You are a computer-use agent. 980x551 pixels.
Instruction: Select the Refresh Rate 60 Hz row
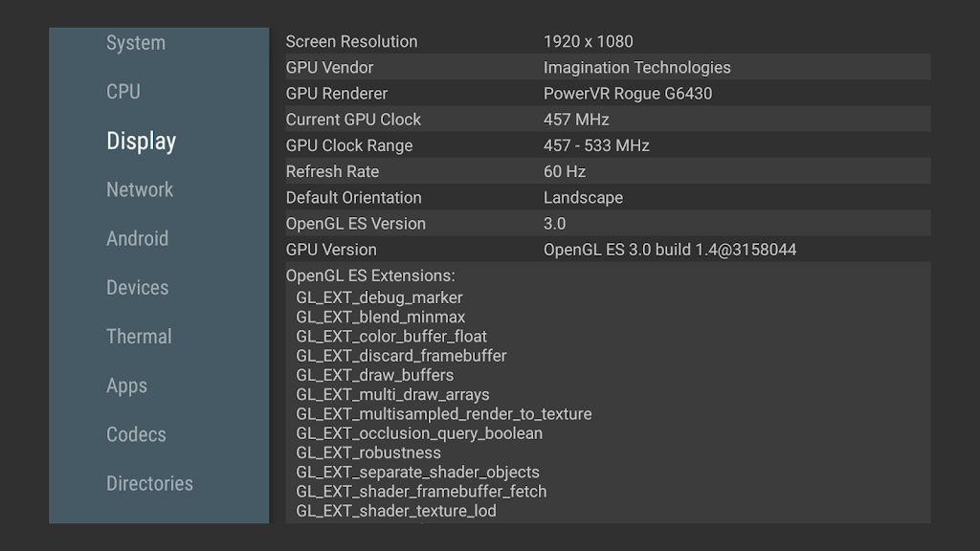607,172
